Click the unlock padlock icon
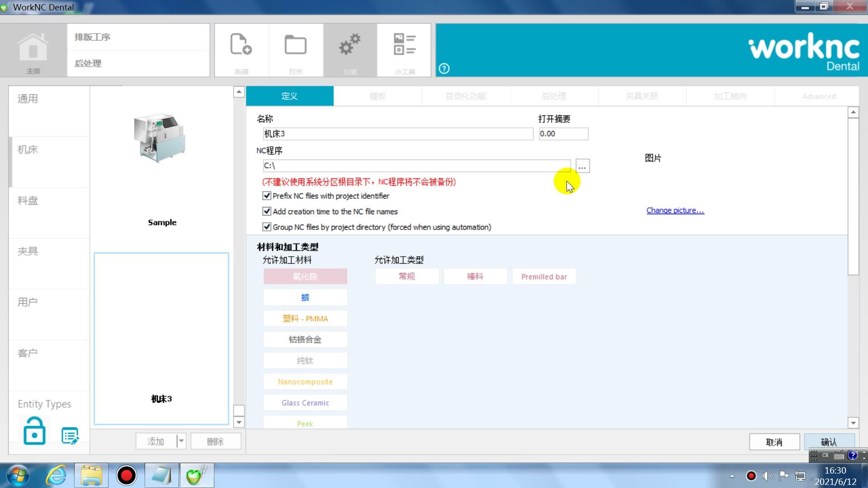The width and height of the screenshot is (868, 488). (34, 432)
